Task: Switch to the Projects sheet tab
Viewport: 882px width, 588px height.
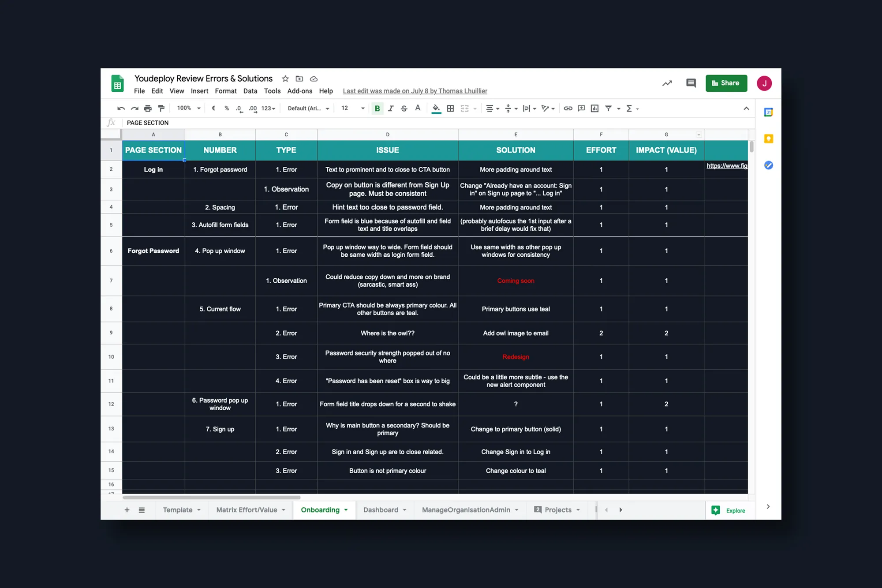Action: 558,510
